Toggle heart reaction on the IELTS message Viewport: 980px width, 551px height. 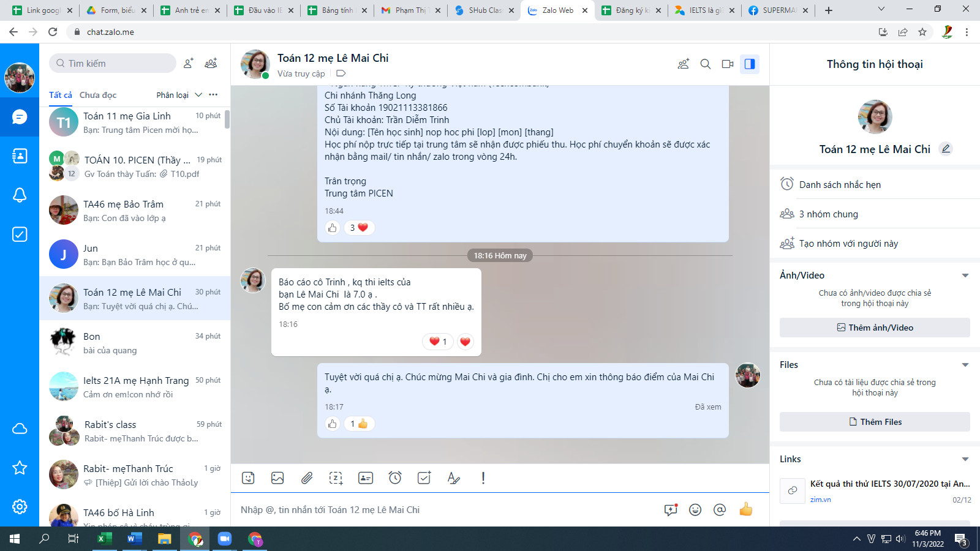click(x=465, y=342)
